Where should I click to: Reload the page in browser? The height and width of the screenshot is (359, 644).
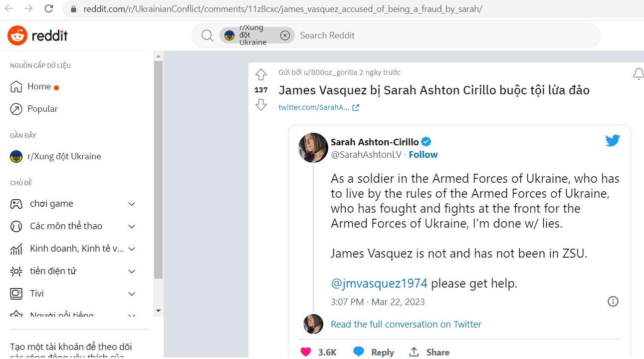pyautogui.click(x=49, y=8)
